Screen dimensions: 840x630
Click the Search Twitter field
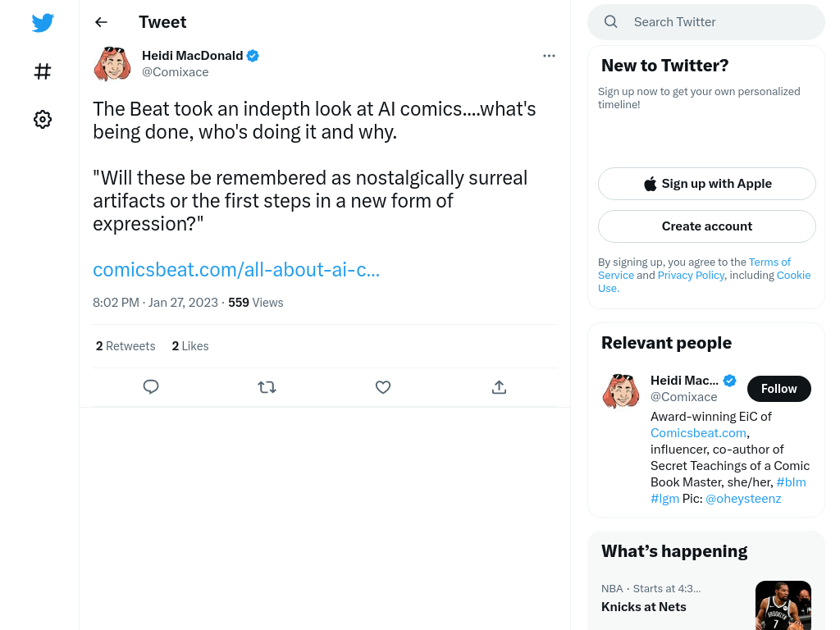pos(706,22)
